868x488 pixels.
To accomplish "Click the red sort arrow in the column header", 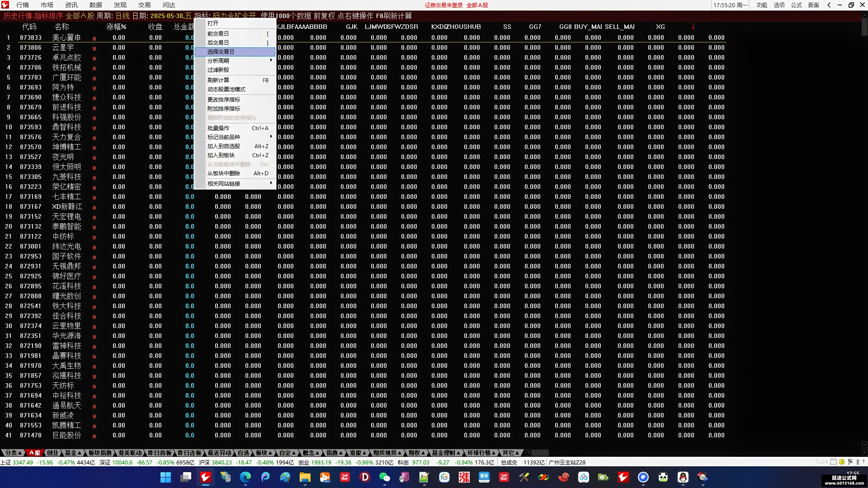I will (x=693, y=27).
